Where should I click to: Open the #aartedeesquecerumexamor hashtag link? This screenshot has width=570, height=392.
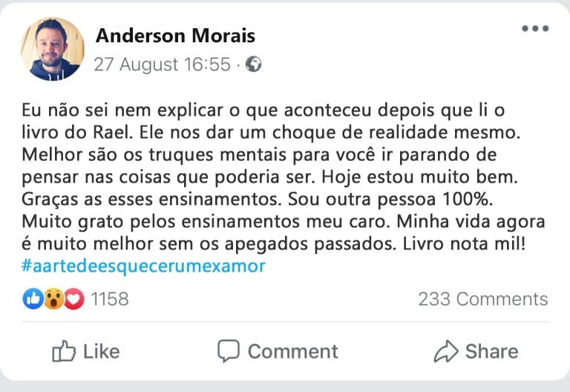coord(144,267)
